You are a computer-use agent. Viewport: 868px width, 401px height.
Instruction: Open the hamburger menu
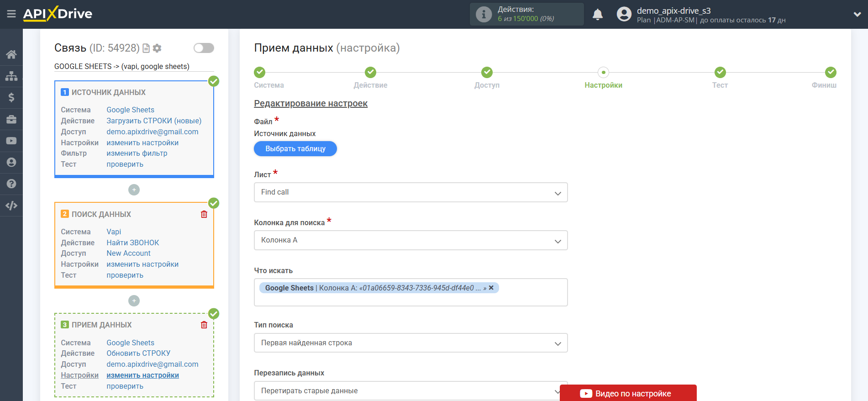point(11,14)
